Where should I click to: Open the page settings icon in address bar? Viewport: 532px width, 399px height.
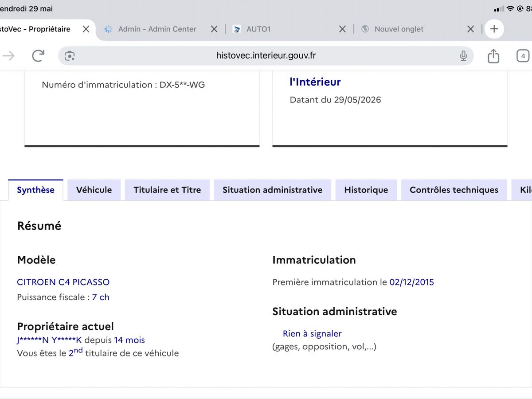click(x=69, y=56)
